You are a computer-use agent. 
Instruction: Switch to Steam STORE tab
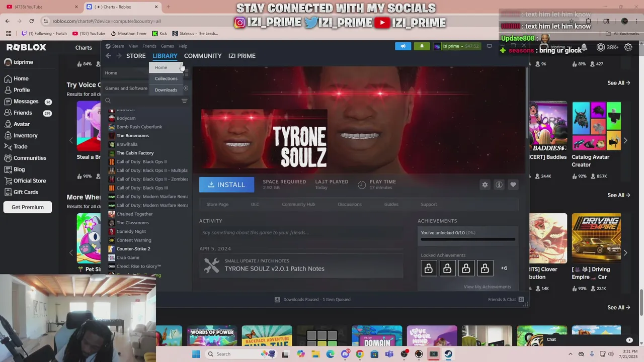[136, 56]
